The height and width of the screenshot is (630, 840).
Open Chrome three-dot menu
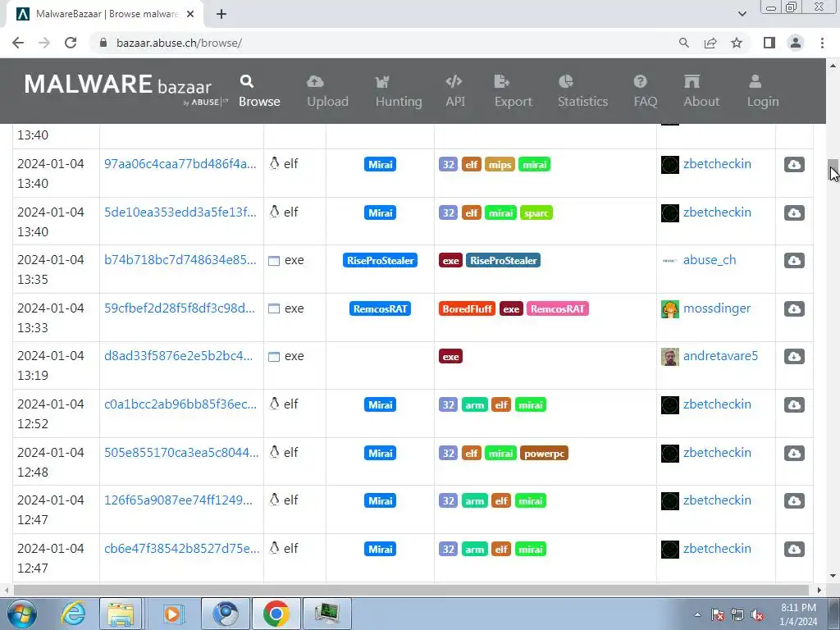pos(822,43)
